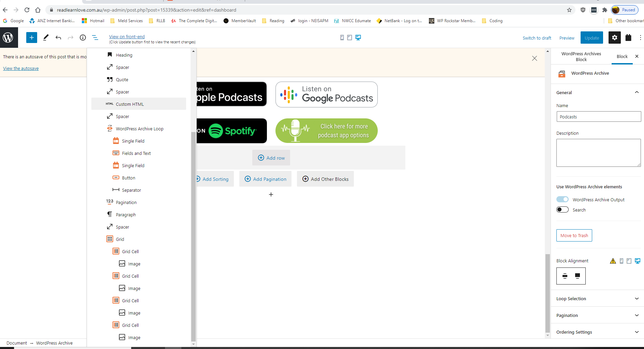This screenshot has height=349, width=644.
Task: Click the Redo arrow
Action: [x=71, y=38]
